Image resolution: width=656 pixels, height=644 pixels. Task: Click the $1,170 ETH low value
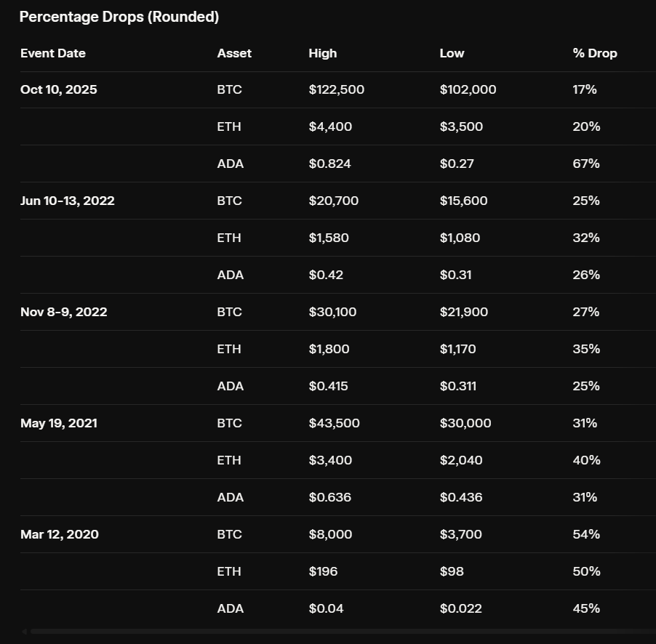coord(457,349)
